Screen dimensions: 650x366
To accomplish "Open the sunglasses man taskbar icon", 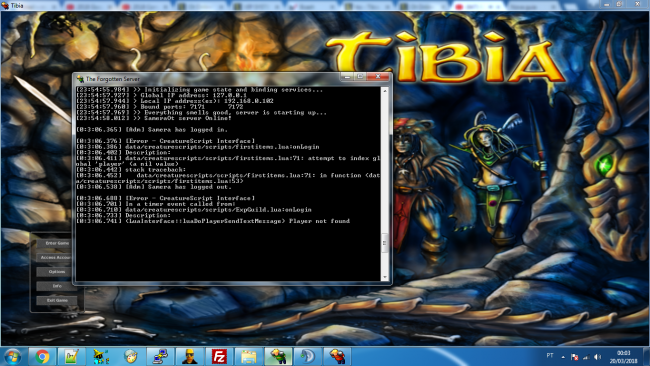I will click(x=189, y=356).
